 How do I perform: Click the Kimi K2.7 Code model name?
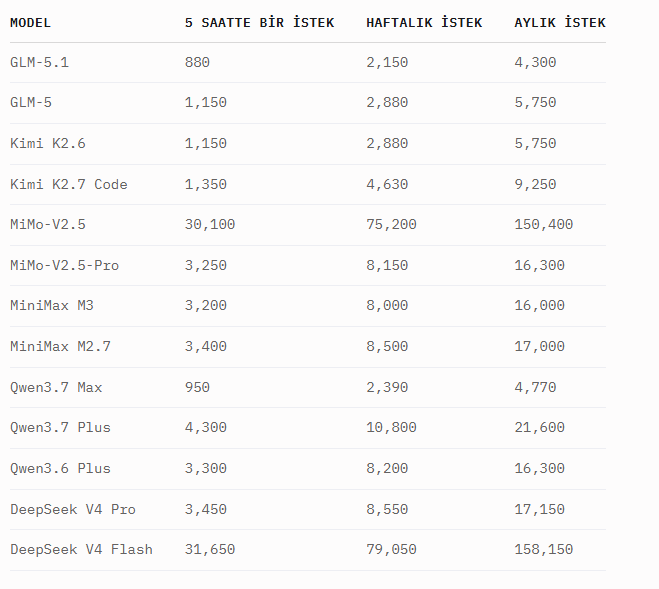coord(69,184)
